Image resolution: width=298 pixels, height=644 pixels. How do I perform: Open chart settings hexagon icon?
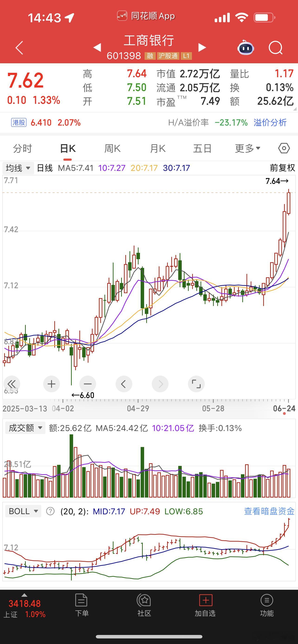click(x=284, y=148)
